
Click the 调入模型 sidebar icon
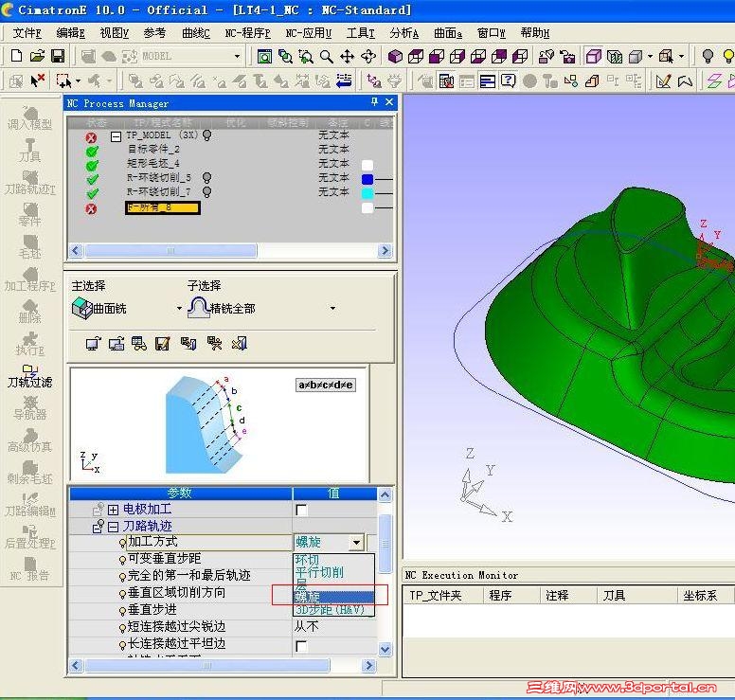pos(29,117)
